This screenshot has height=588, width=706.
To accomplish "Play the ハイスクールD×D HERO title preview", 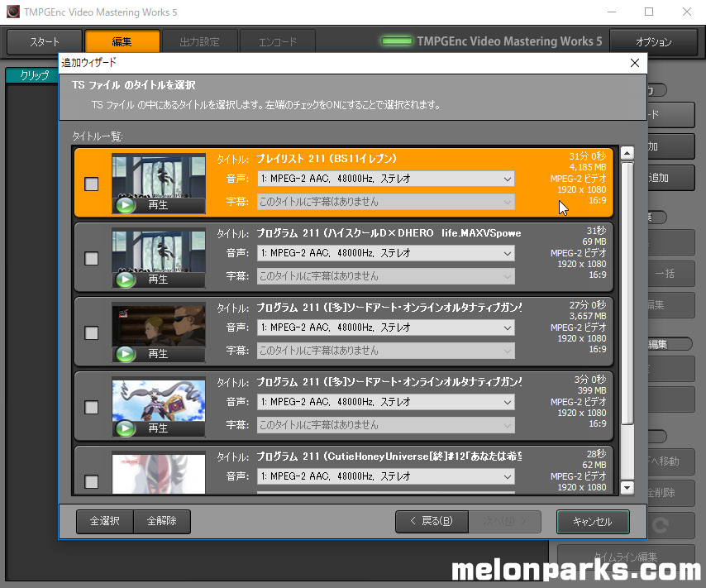I will coord(159,280).
